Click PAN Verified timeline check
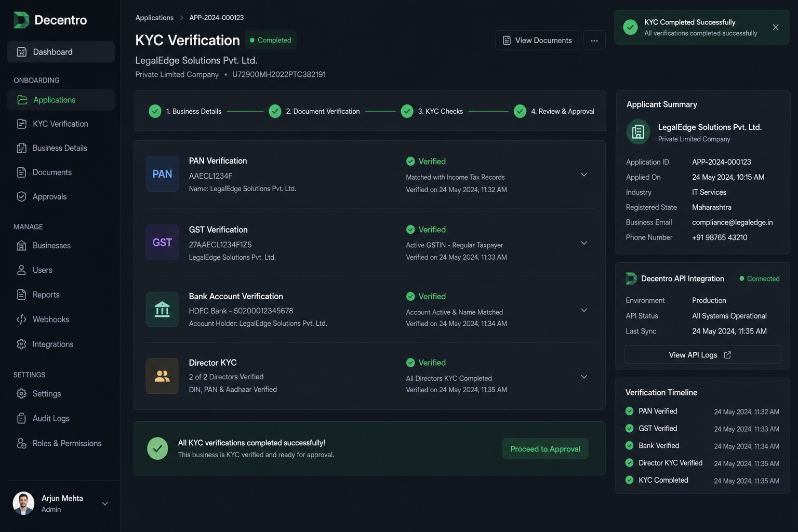The width and height of the screenshot is (798, 532). click(x=629, y=411)
